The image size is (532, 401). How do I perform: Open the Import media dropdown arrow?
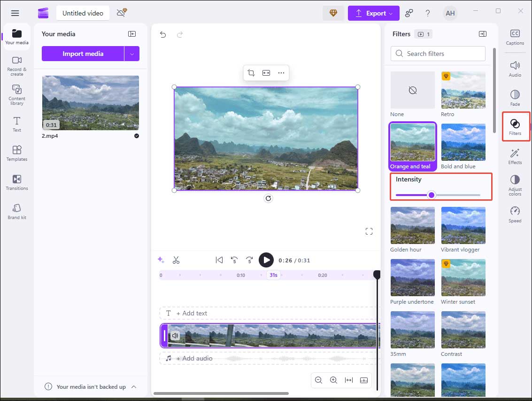(x=132, y=54)
